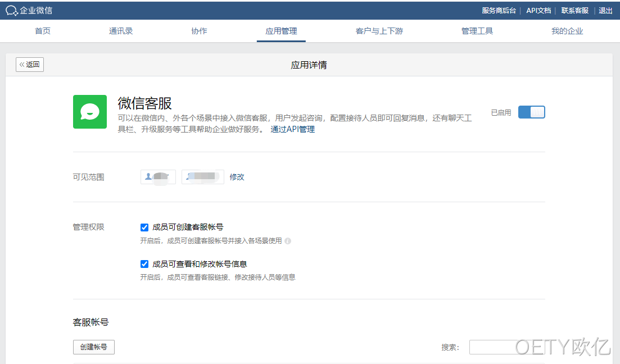Focus the 搜索 input field
The image size is (620, 364).
click(508, 347)
